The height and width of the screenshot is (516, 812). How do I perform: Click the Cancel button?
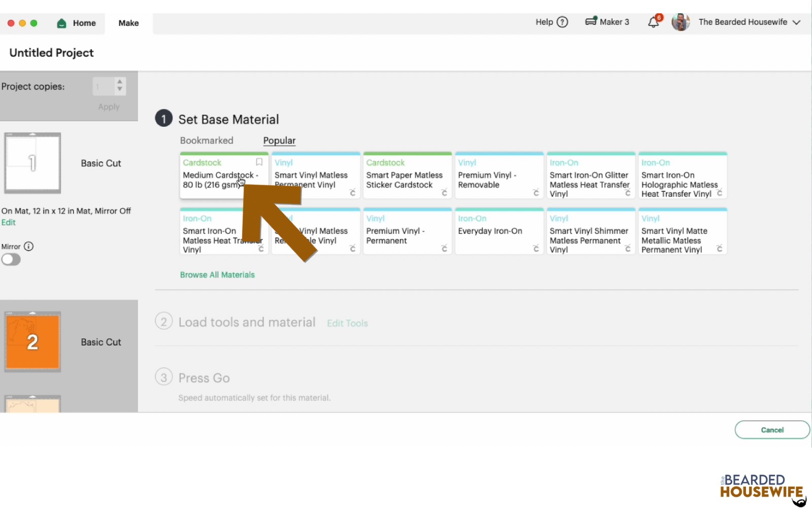click(772, 429)
